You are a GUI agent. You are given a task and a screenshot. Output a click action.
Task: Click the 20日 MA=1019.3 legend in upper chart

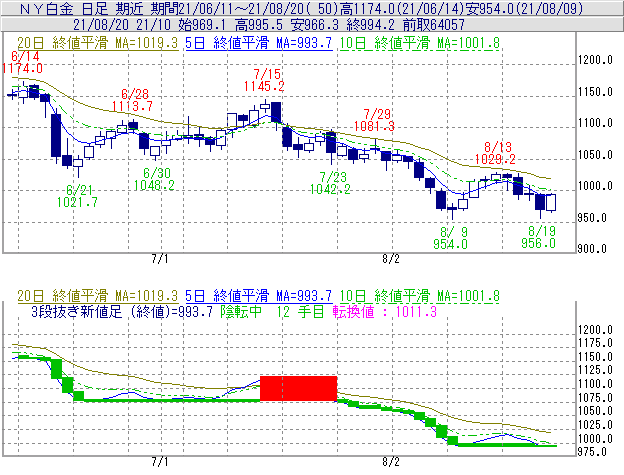(95, 44)
